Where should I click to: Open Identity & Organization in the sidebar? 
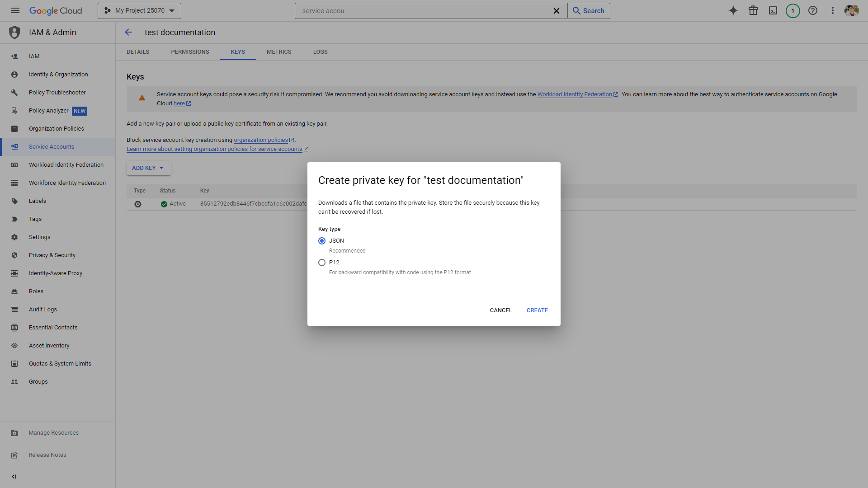coord(58,75)
